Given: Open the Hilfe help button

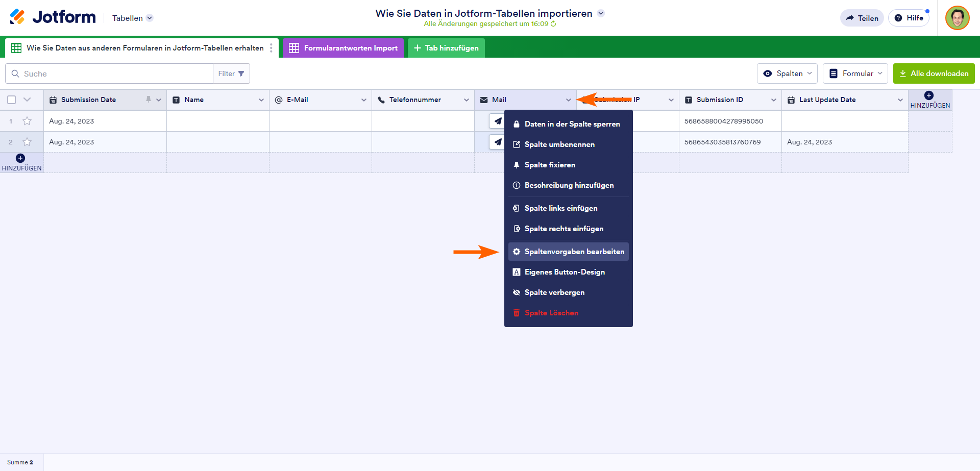Looking at the screenshot, I should [909, 18].
